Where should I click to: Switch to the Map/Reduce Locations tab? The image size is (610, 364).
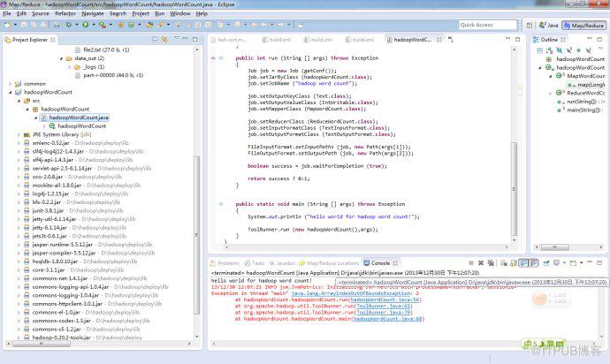coord(329,263)
